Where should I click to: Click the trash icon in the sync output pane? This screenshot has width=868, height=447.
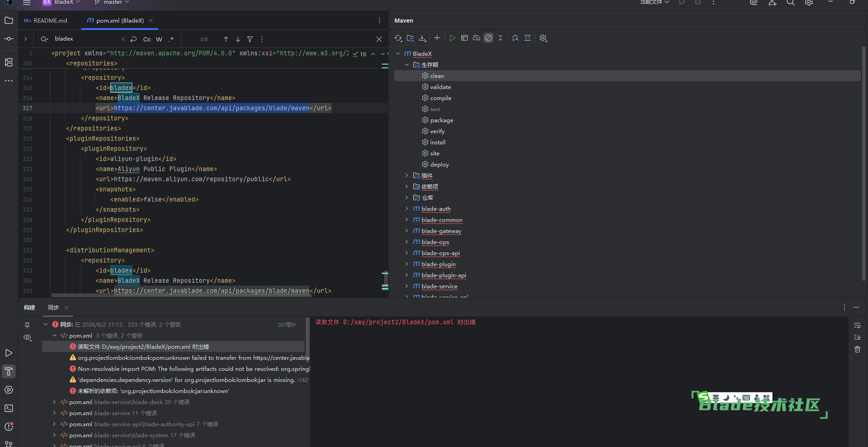[857, 349]
